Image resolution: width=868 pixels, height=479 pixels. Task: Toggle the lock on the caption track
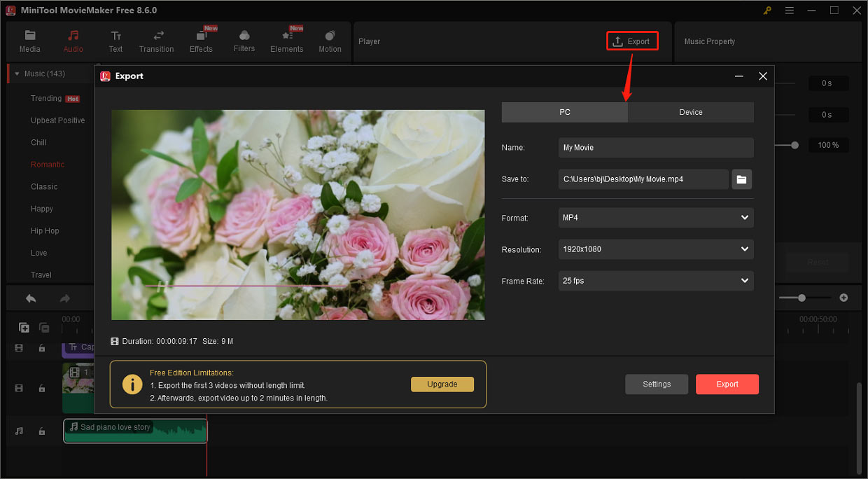[x=42, y=348]
